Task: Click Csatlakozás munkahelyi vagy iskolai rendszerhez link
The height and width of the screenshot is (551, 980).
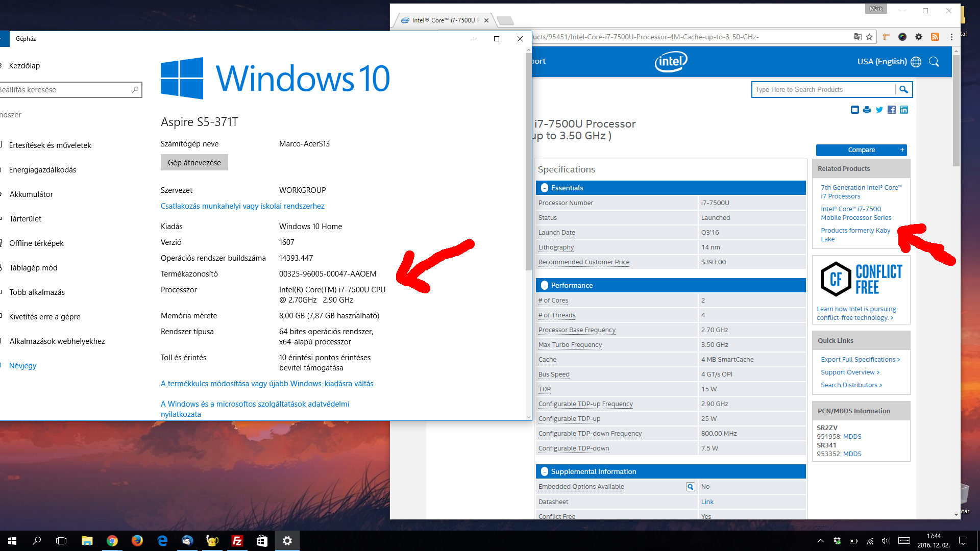Action: coord(242,206)
